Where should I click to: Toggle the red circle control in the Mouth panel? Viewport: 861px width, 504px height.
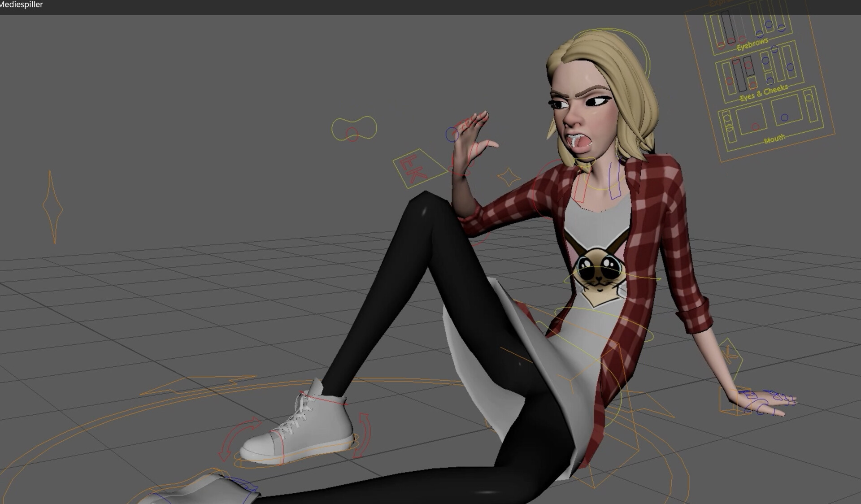tap(755, 127)
